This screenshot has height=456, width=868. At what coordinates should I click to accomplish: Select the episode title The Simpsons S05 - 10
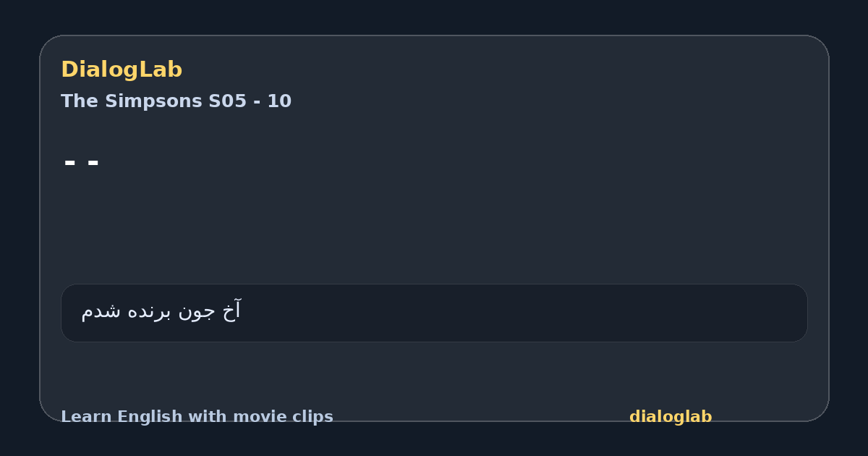(x=176, y=101)
